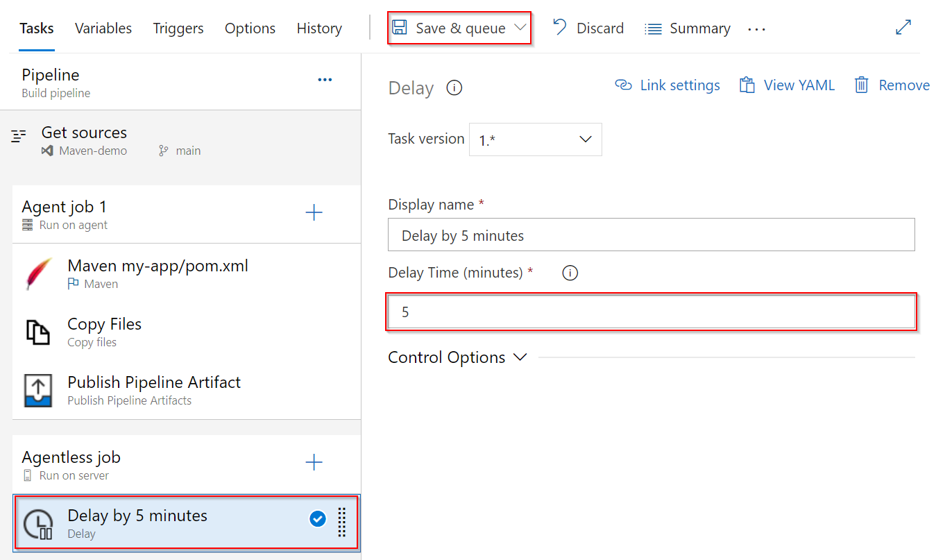View the History tab
This screenshot has width=936, height=560.
(319, 28)
